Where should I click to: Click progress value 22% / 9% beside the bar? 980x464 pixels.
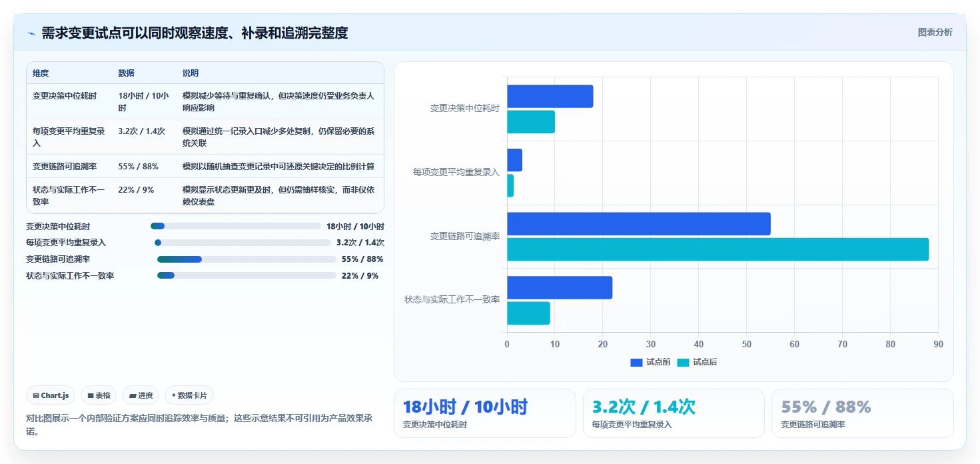tap(360, 275)
